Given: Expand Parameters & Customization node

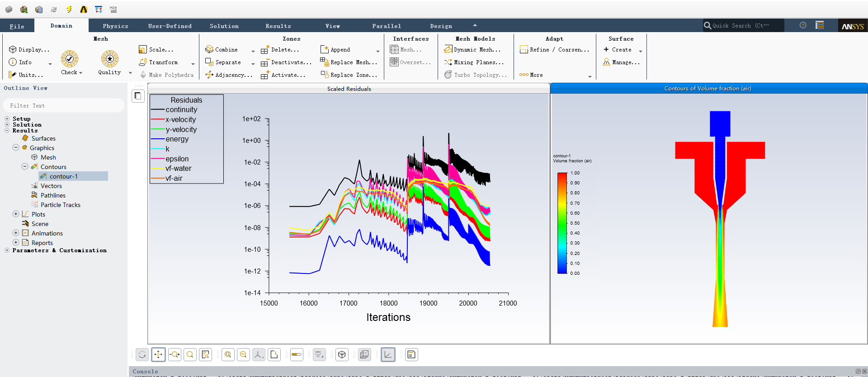Looking at the screenshot, I should coord(7,250).
